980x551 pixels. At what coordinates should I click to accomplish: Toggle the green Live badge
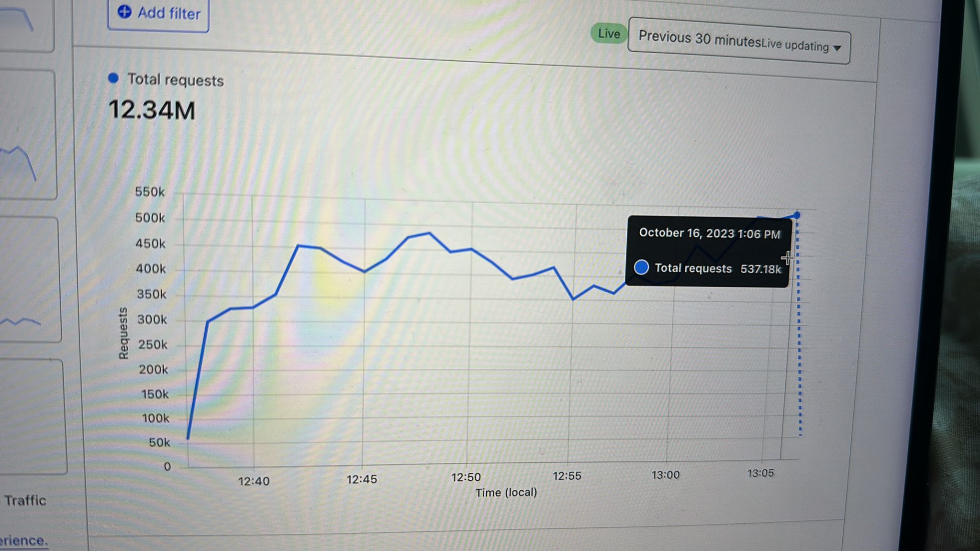point(608,33)
